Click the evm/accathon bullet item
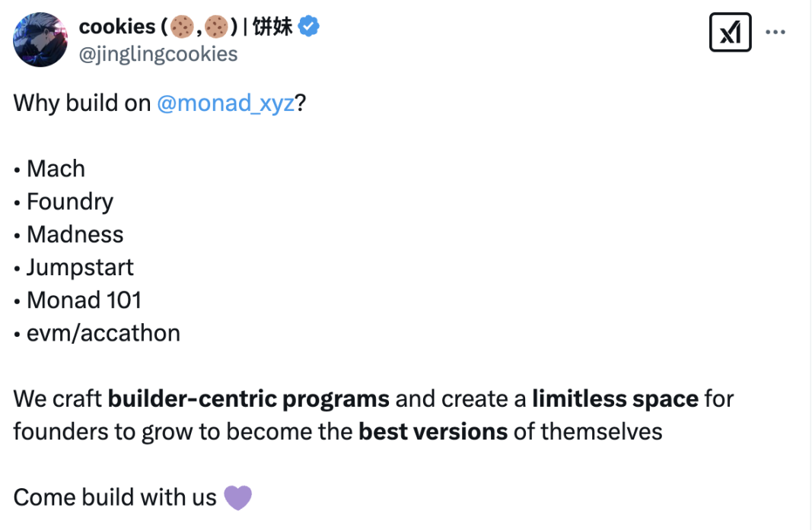Image resolution: width=812 pixels, height=530 pixels. [x=103, y=332]
